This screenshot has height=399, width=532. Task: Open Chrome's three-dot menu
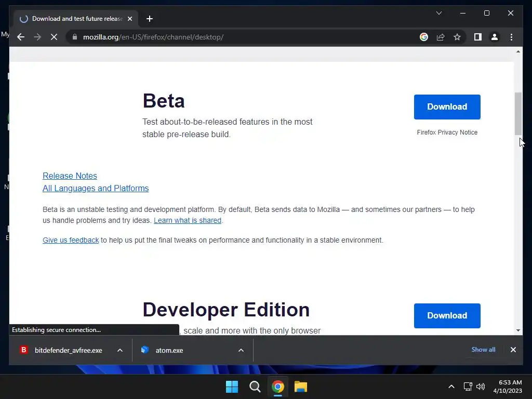point(511,37)
